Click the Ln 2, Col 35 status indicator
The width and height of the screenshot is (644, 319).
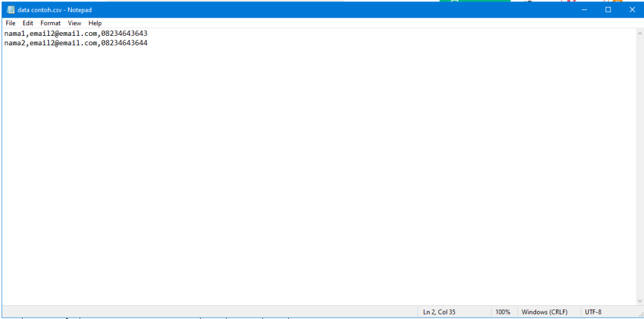440,312
